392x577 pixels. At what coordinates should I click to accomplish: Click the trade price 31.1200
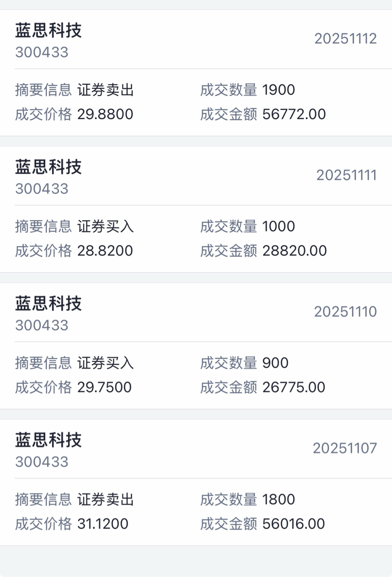tap(103, 524)
